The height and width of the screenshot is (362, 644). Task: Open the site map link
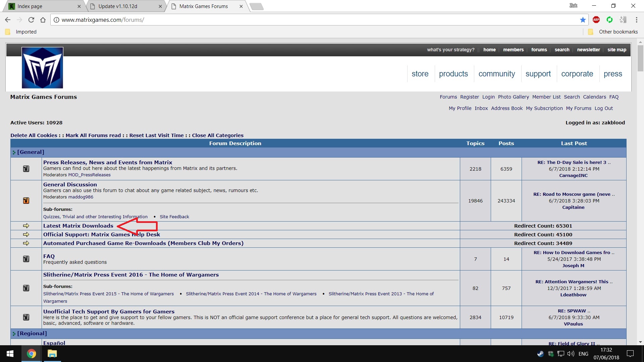pyautogui.click(x=617, y=50)
